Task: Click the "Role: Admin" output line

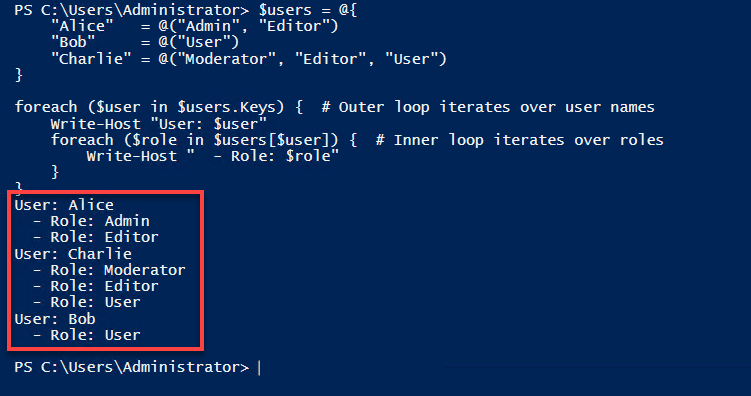Action: (91, 221)
